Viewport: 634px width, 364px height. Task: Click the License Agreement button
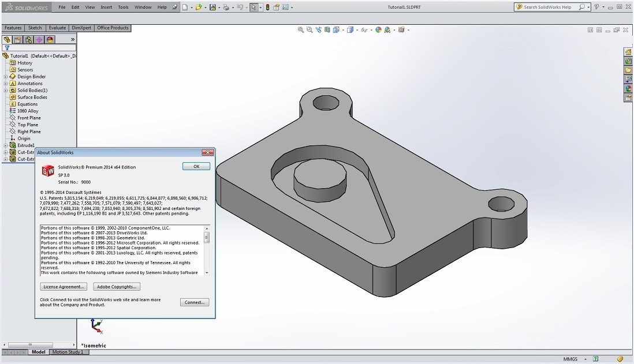point(64,287)
